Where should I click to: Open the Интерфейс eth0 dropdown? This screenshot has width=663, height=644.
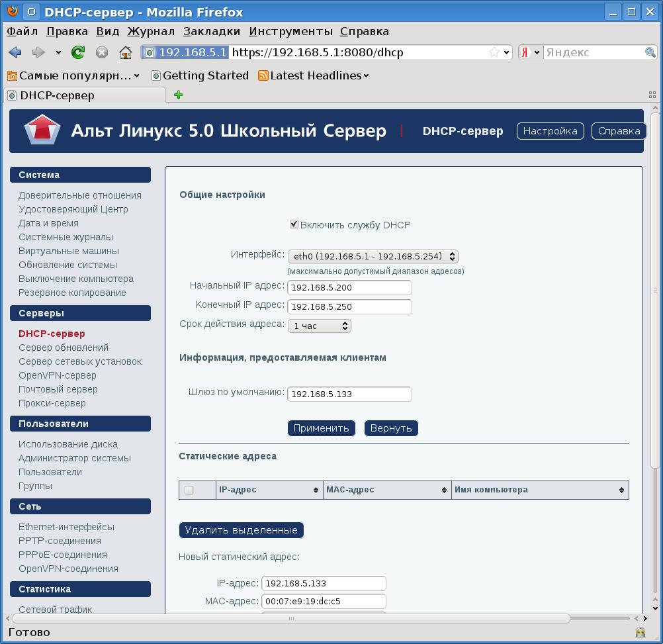coord(373,256)
